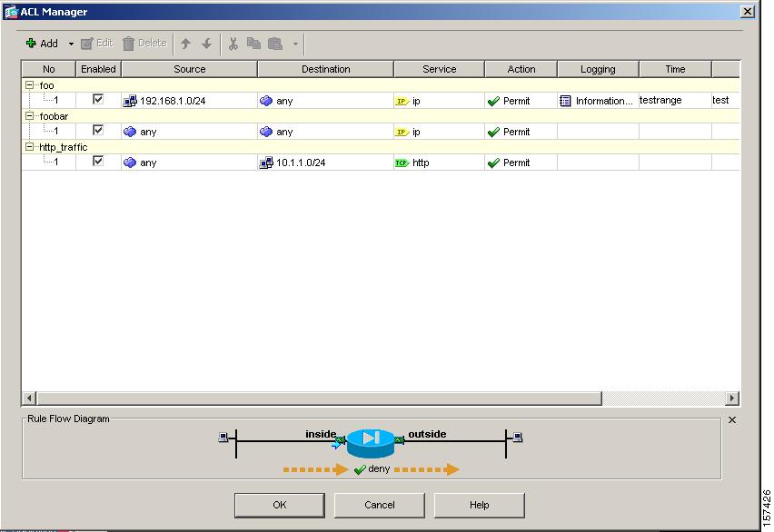Click the Edit toolbar button
This screenshot has height=532, width=774.
pos(97,44)
